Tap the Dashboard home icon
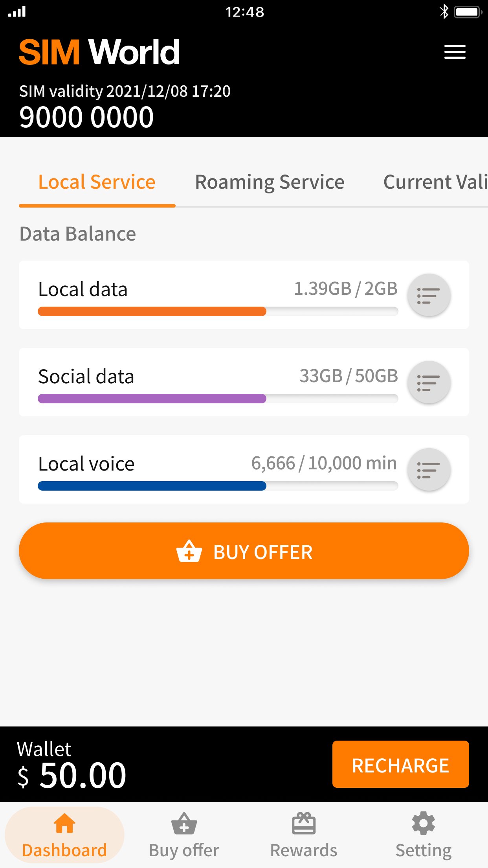The width and height of the screenshot is (488, 868). pyautogui.click(x=64, y=823)
